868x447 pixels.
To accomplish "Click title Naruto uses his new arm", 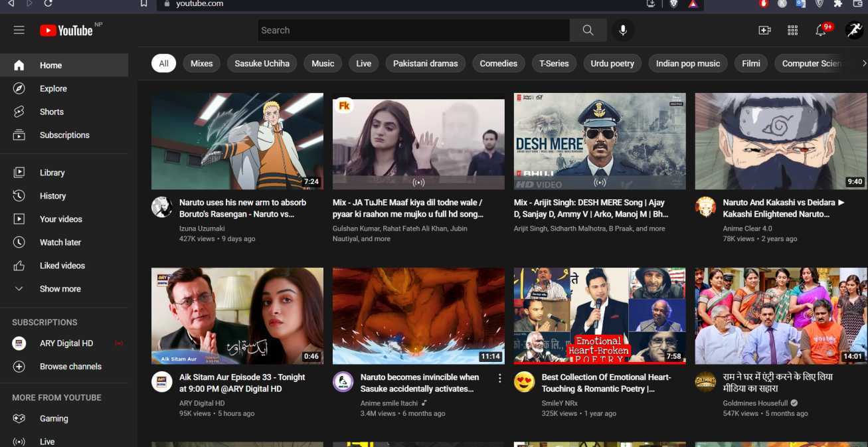I will point(242,209).
